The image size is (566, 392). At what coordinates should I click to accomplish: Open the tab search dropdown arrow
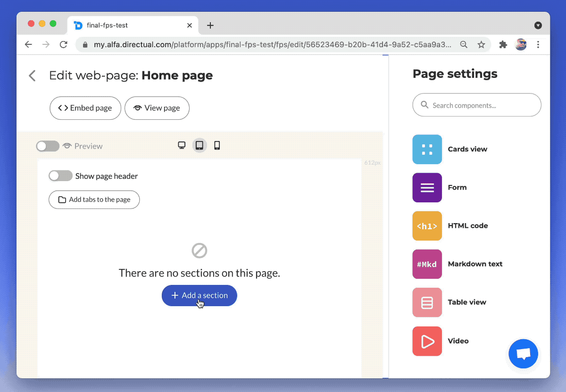538,25
